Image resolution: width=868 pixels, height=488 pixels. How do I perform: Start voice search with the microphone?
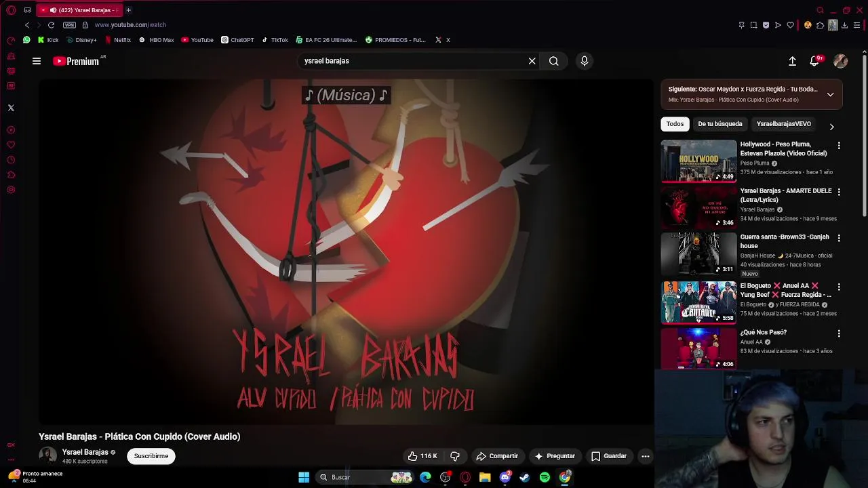coord(585,61)
